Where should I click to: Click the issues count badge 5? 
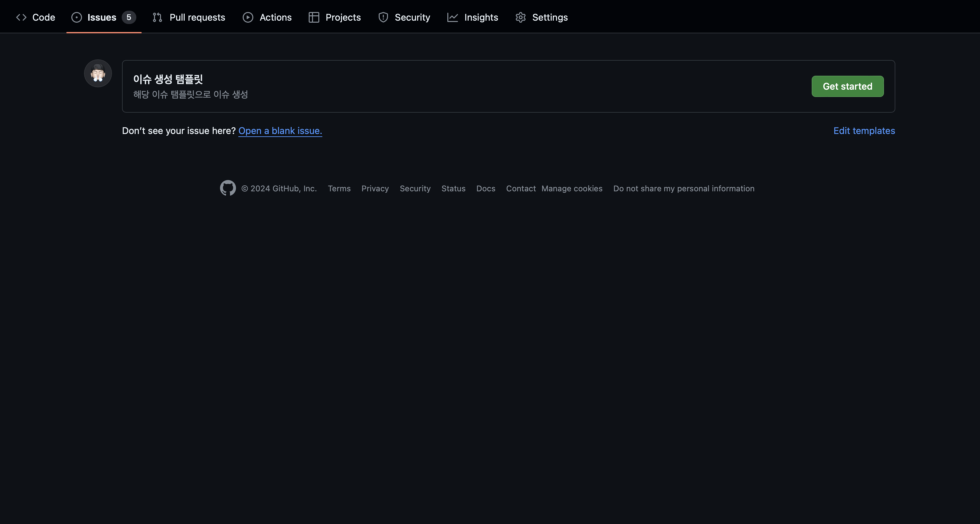[129, 18]
